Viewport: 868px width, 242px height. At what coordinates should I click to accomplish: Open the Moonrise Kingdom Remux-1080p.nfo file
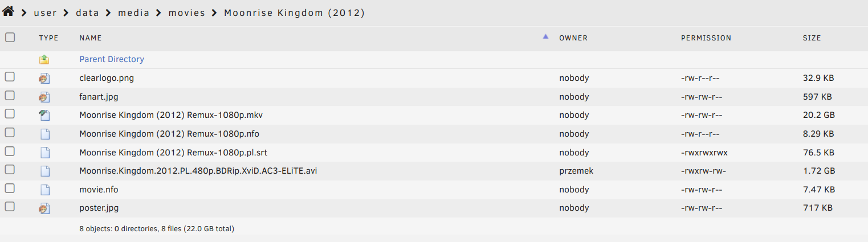[x=170, y=134]
